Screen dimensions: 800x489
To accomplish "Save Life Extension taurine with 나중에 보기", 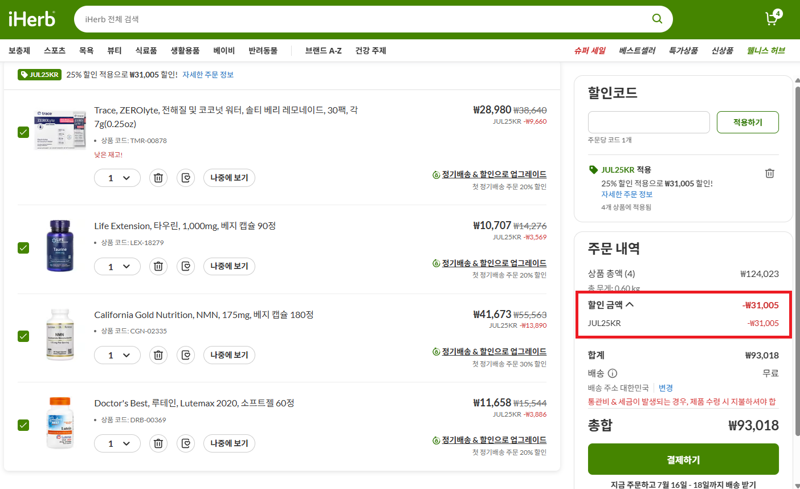I will click(x=229, y=266).
